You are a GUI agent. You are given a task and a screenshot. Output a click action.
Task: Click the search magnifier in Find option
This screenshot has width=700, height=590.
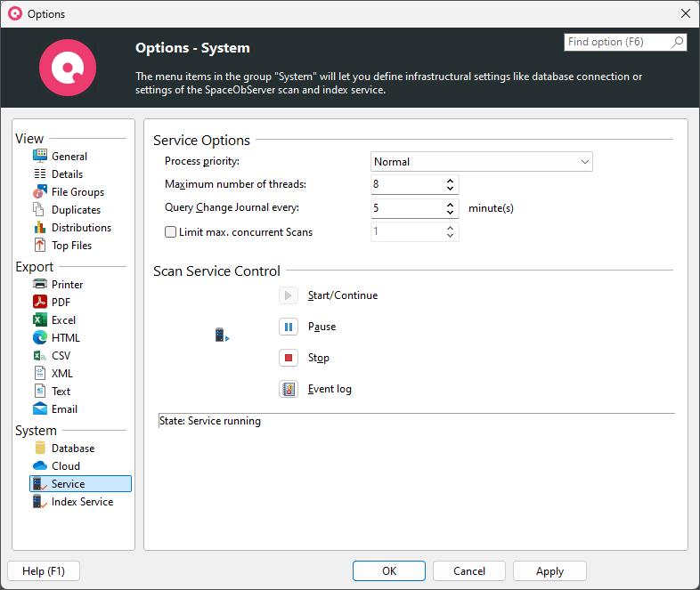(678, 42)
